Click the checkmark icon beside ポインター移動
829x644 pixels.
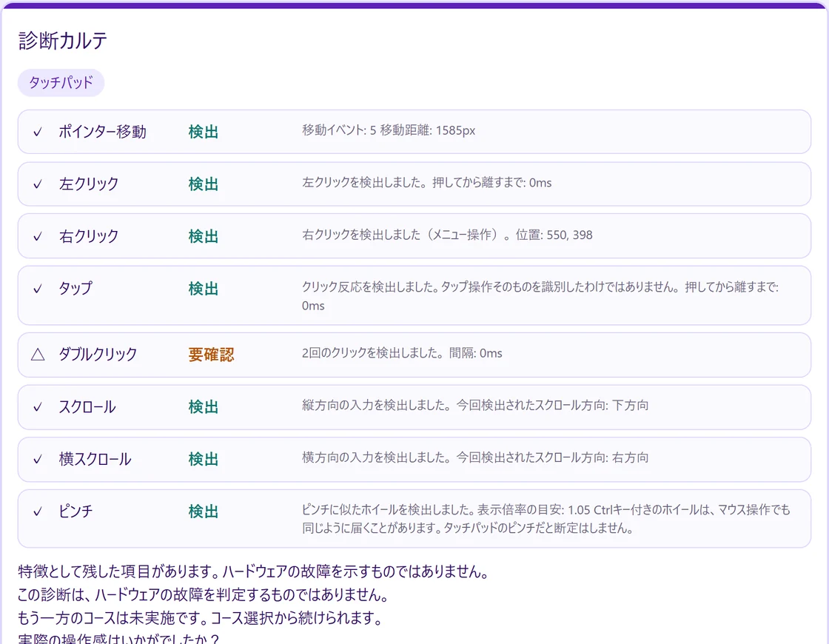click(38, 132)
